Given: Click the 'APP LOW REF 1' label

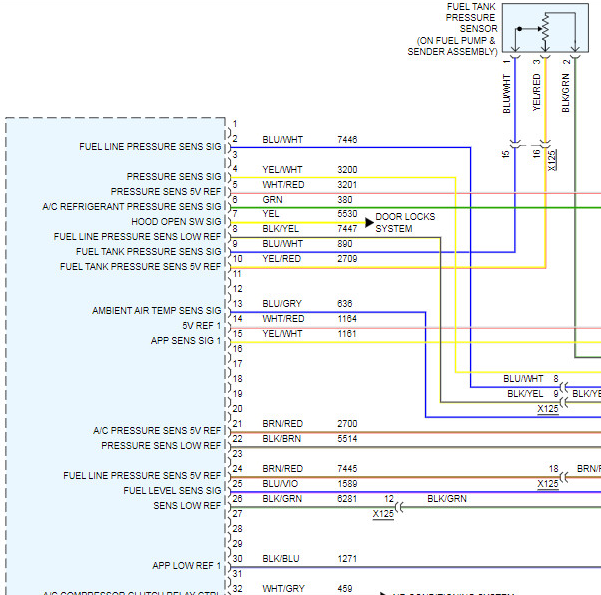Looking at the screenshot, I should click(187, 565).
